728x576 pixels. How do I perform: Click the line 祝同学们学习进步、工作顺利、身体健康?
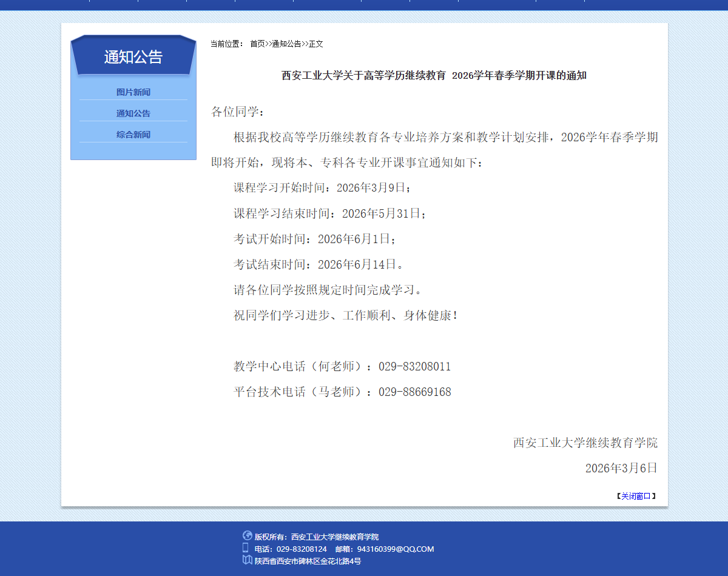346,315
